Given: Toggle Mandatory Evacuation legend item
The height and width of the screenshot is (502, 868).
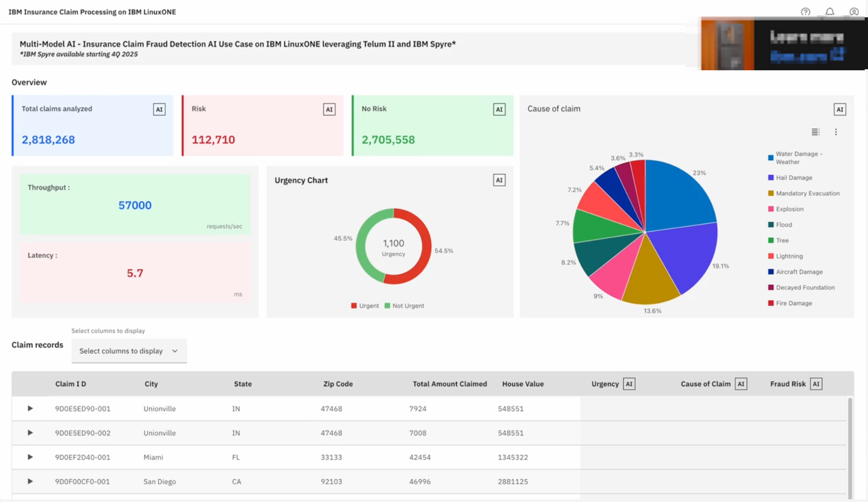Looking at the screenshot, I should 804,193.
